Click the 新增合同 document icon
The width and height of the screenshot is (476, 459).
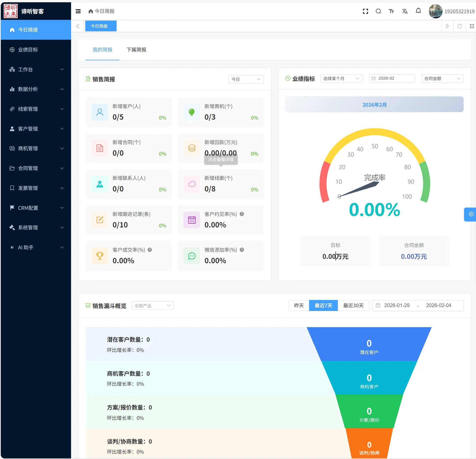[100, 148]
